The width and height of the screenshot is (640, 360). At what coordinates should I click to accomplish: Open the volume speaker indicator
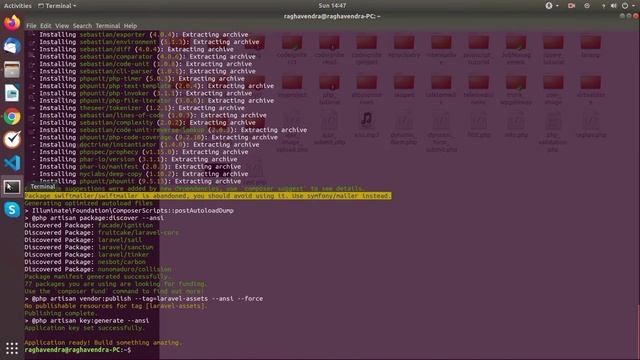coord(613,6)
